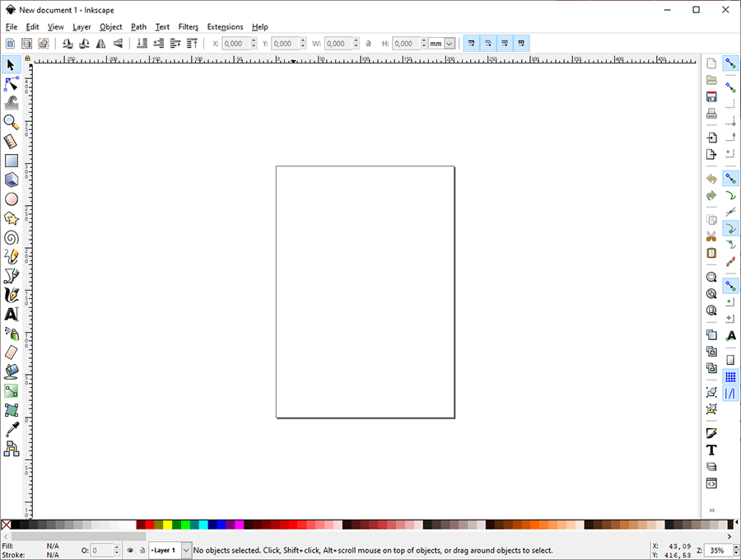The height and width of the screenshot is (560, 741).
Task: Select the Selector arrow tool
Action: point(11,64)
